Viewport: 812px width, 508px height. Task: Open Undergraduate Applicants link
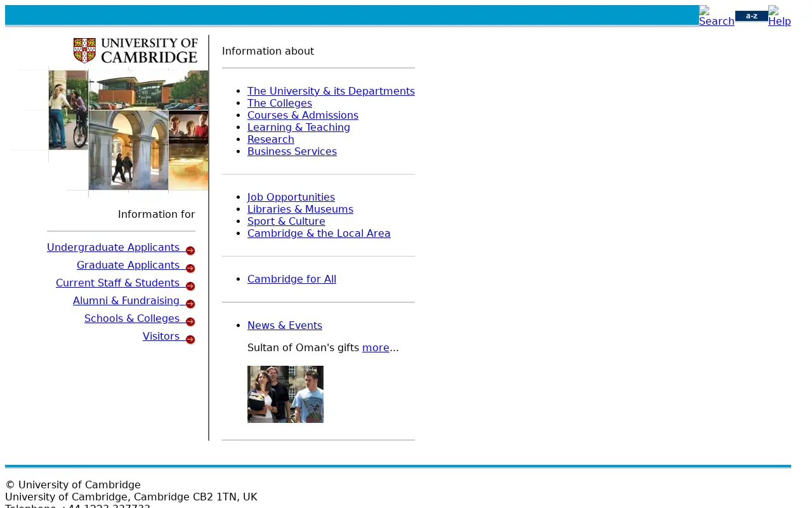(x=113, y=248)
